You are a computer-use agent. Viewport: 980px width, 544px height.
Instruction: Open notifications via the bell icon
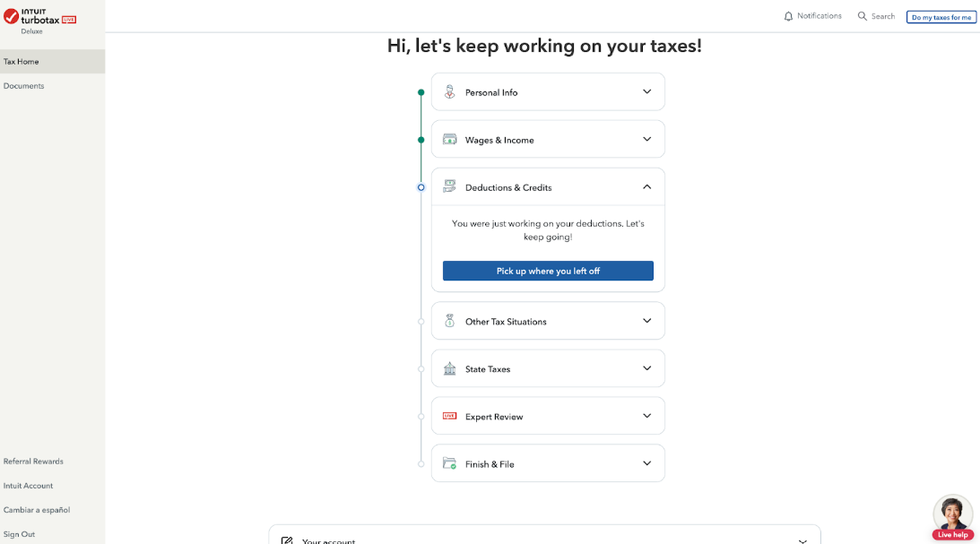point(788,15)
